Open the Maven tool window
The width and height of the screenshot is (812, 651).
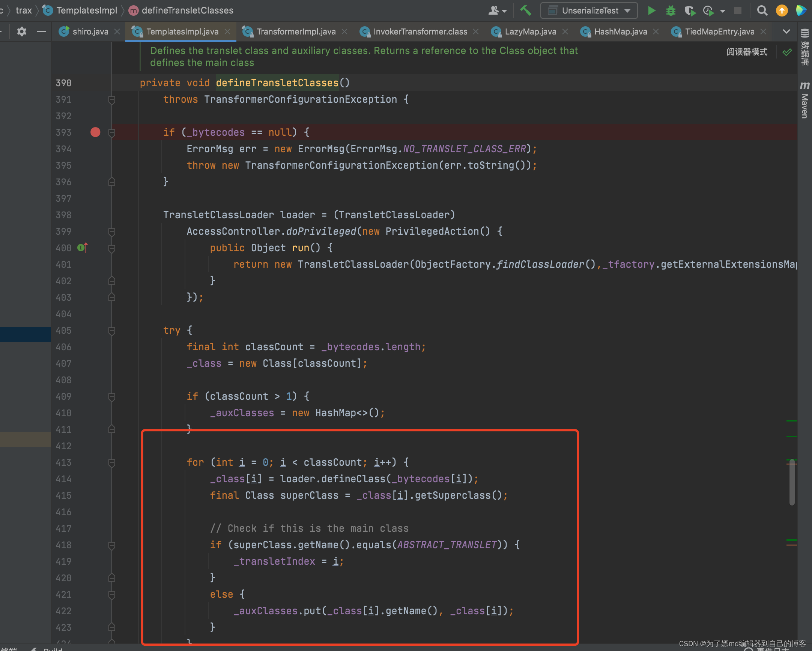pos(804,100)
